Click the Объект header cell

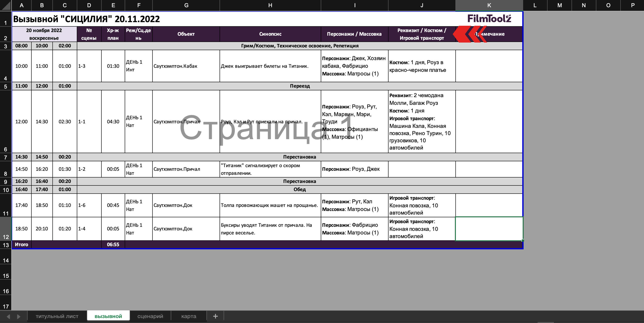pyautogui.click(x=186, y=34)
